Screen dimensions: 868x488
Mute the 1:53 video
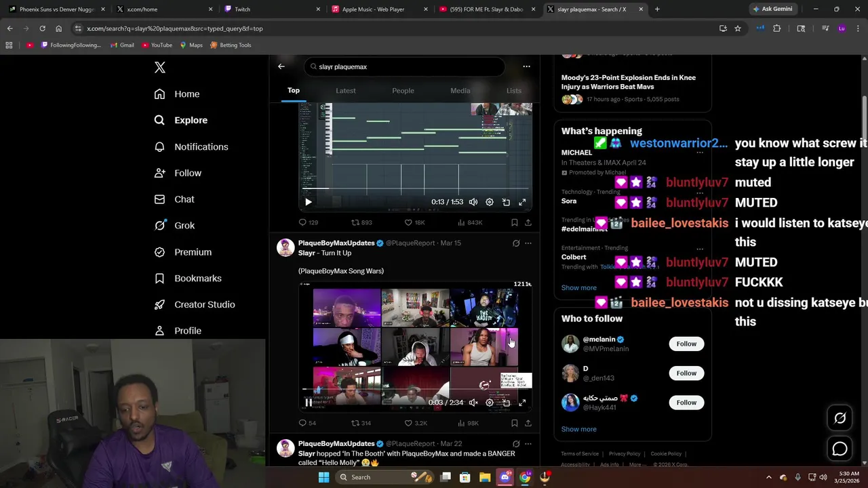pos(473,202)
